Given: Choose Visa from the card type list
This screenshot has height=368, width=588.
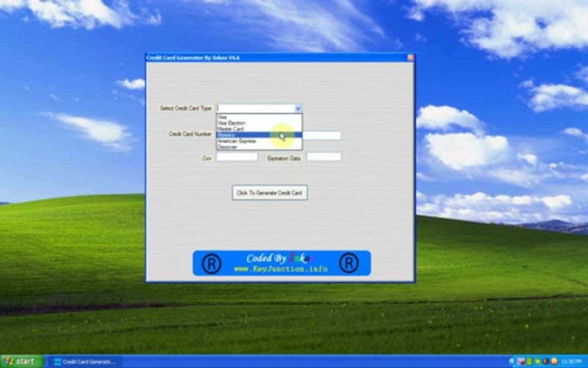Looking at the screenshot, I should click(x=259, y=117).
